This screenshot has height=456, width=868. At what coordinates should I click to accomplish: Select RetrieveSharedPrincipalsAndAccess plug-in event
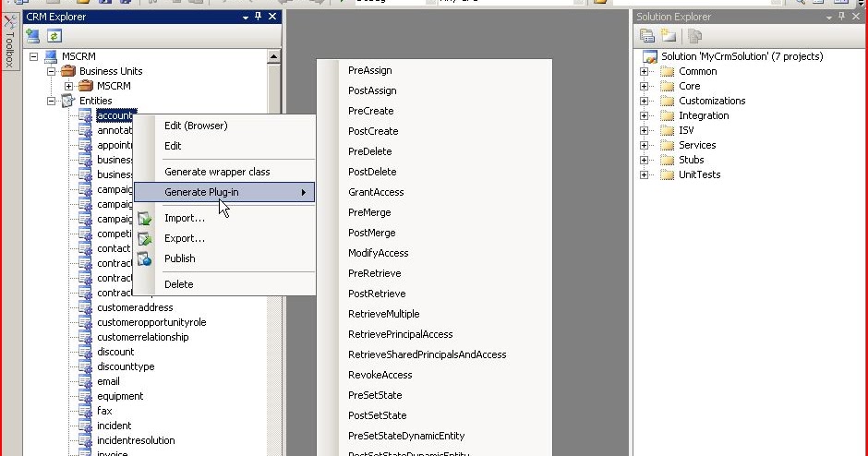427,354
